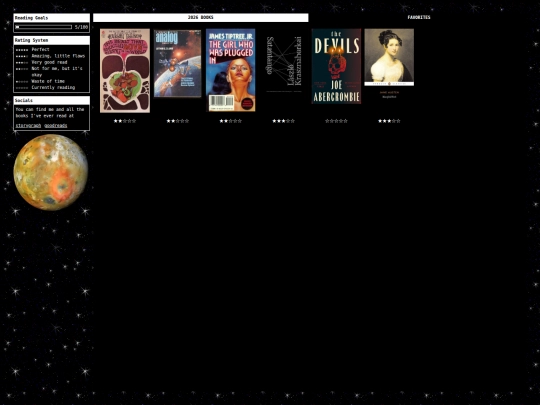The image size is (540, 405).
Task: Open the goodreads profile link
Action: (56, 126)
